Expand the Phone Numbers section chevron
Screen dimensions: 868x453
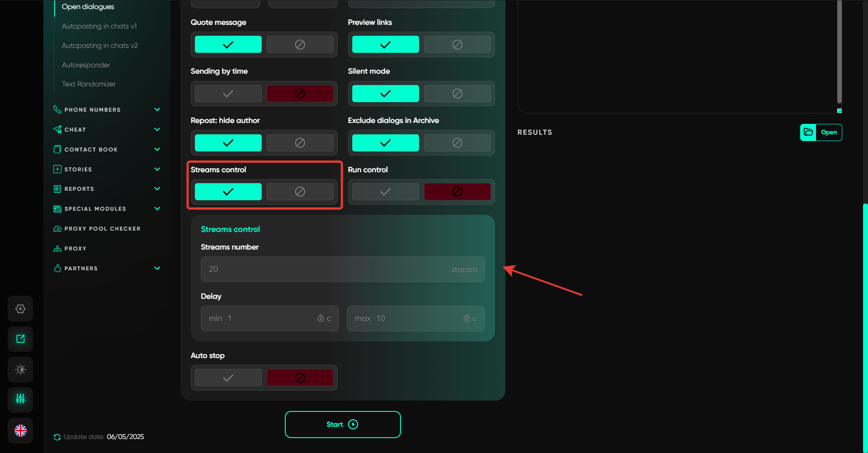157,110
